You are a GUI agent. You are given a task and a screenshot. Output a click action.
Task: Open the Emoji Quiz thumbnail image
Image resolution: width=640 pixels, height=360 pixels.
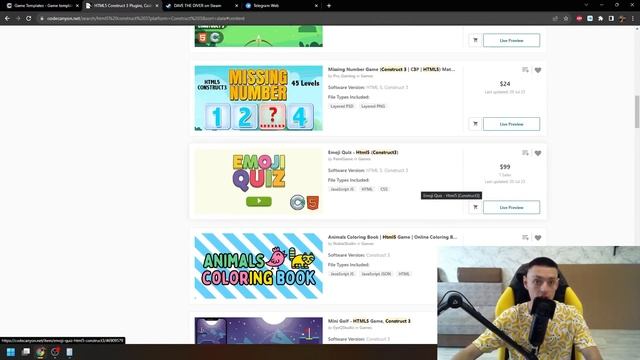point(258,181)
